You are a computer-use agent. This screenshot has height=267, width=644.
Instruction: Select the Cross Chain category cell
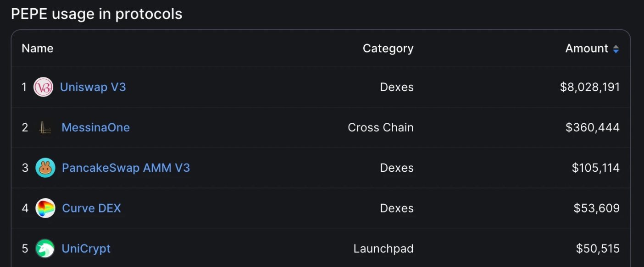(x=381, y=127)
